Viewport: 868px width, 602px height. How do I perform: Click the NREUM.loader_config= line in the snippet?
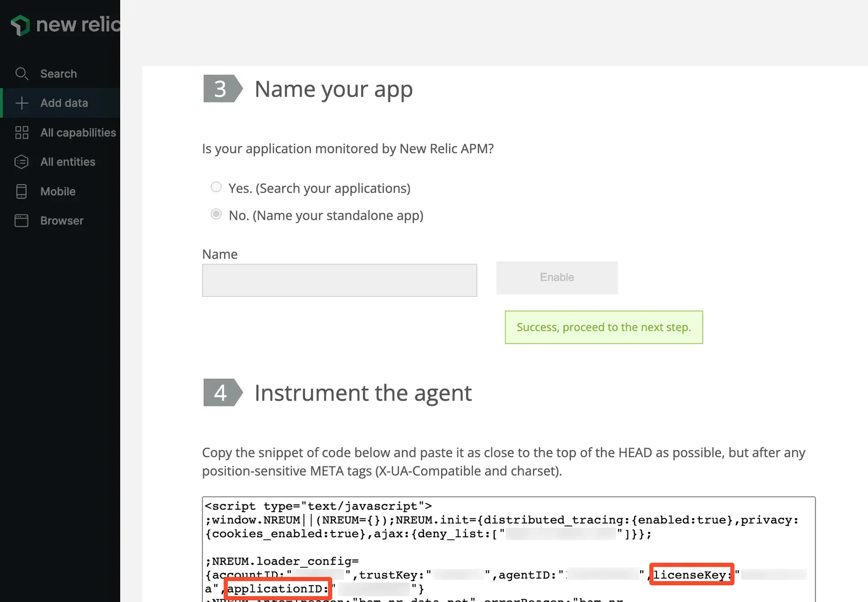pyautogui.click(x=282, y=561)
